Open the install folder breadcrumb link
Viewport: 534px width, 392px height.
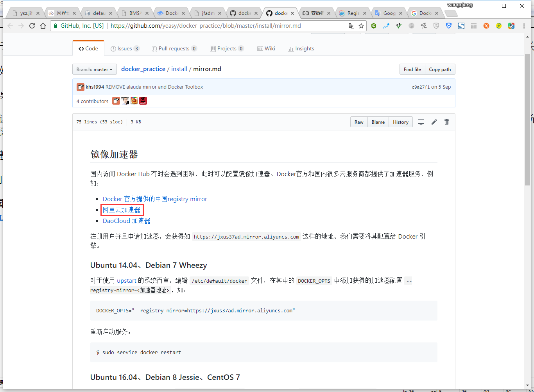coord(179,69)
